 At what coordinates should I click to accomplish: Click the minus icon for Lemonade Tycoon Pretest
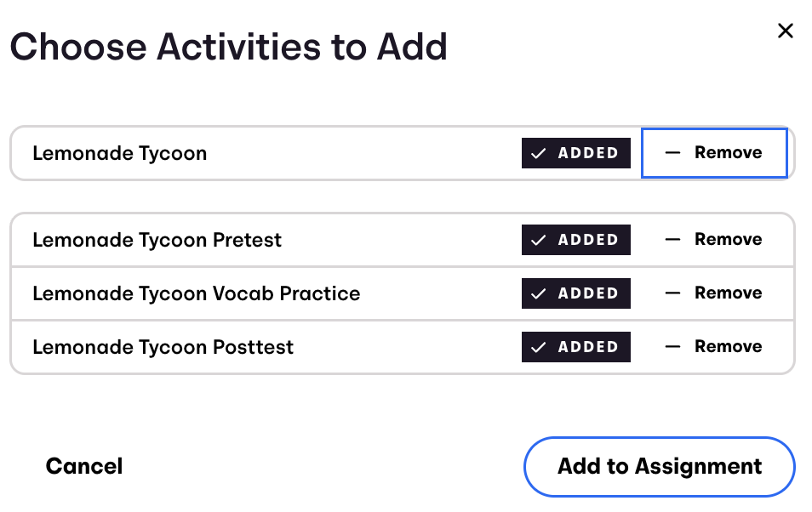click(672, 240)
